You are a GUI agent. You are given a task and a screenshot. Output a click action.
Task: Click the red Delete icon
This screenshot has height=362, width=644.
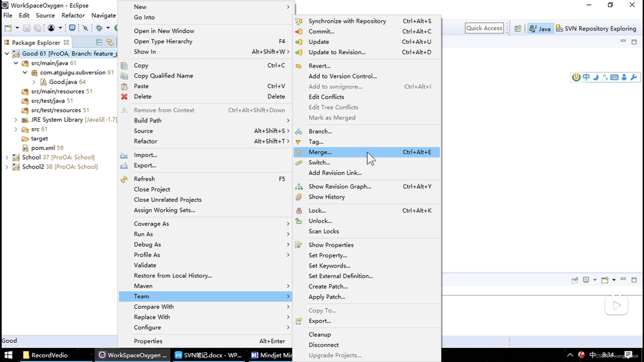point(124,97)
